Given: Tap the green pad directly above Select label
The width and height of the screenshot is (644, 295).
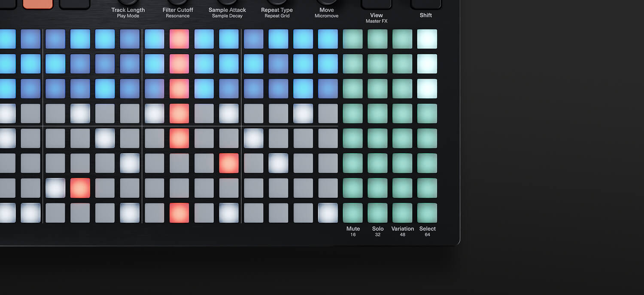Looking at the screenshot, I should 427,213.
